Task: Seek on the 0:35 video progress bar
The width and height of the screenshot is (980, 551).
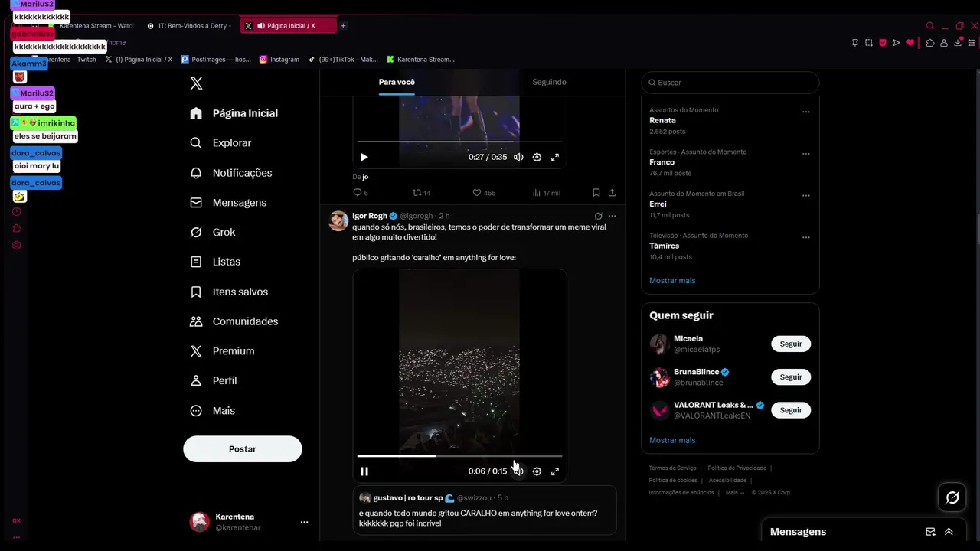Action: [x=459, y=142]
